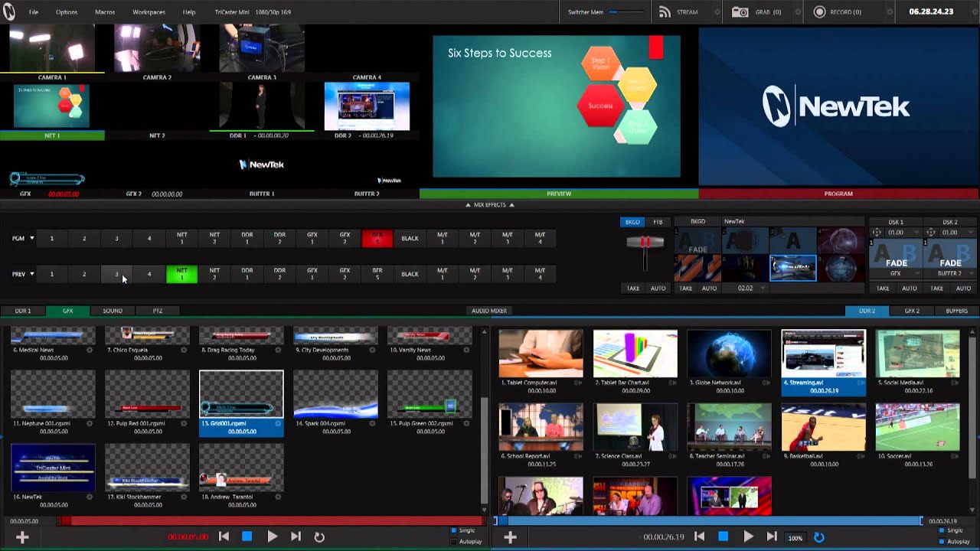
Task: Click the background TAKE button under the T-bar
Action: click(x=633, y=289)
